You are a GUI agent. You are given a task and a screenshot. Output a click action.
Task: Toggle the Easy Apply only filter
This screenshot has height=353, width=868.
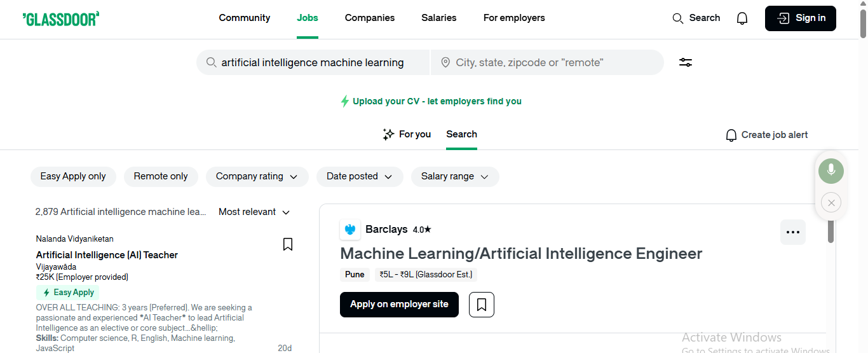73,177
